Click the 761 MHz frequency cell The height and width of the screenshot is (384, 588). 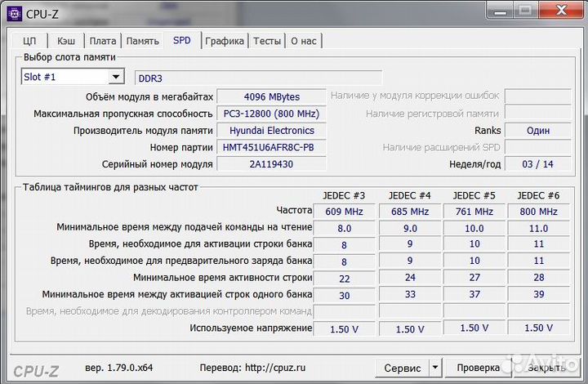474,212
